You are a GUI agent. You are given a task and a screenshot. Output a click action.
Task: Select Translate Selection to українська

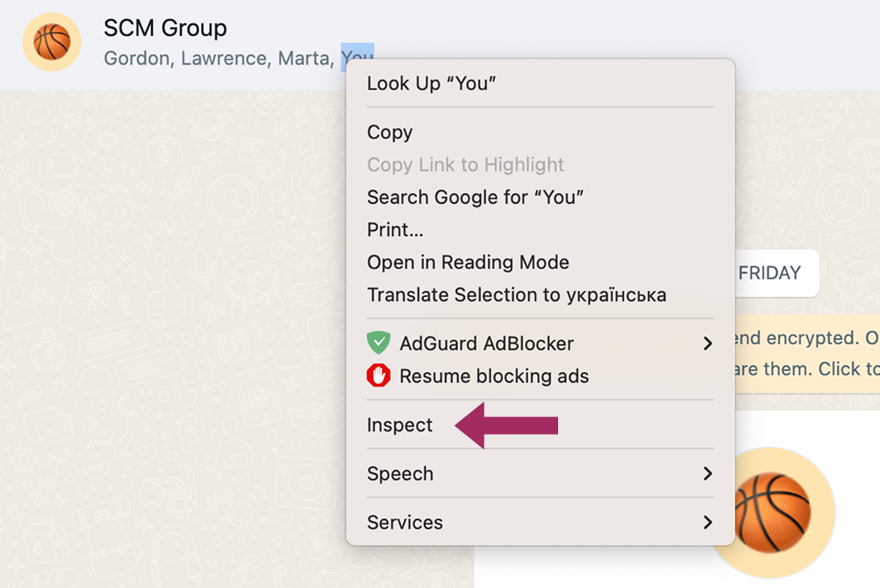[x=516, y=295]
